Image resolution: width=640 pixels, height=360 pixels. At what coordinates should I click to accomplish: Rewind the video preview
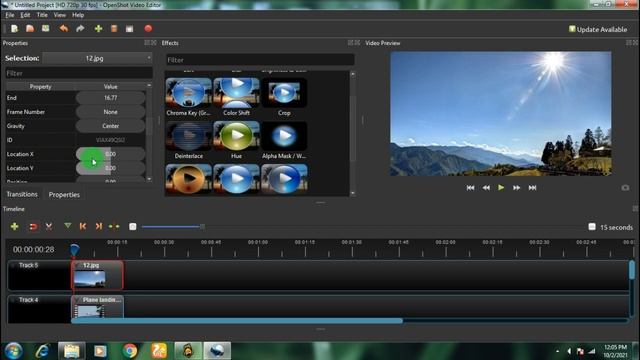coord(486,188)
